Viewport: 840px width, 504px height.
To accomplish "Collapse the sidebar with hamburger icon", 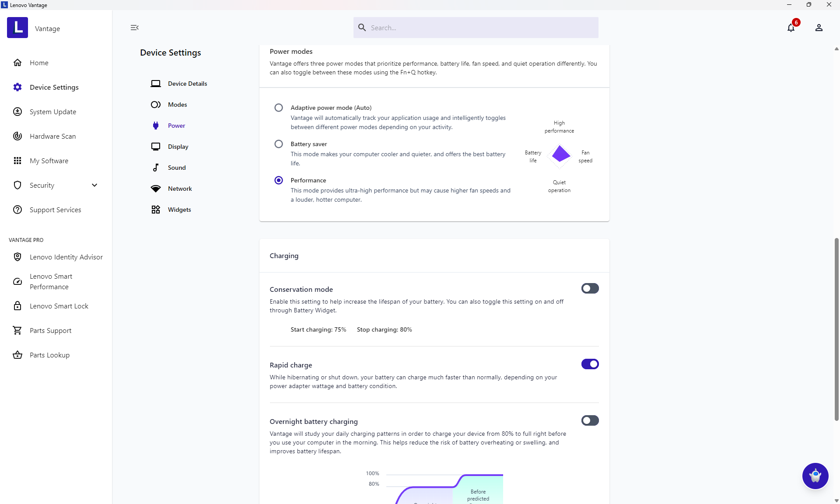I will click(x=134, y=28).
